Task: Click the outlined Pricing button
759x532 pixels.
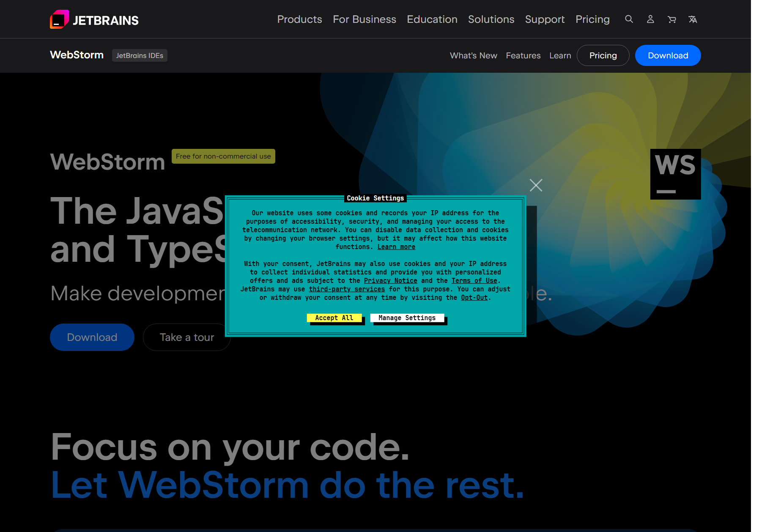Action: point(603,55)
